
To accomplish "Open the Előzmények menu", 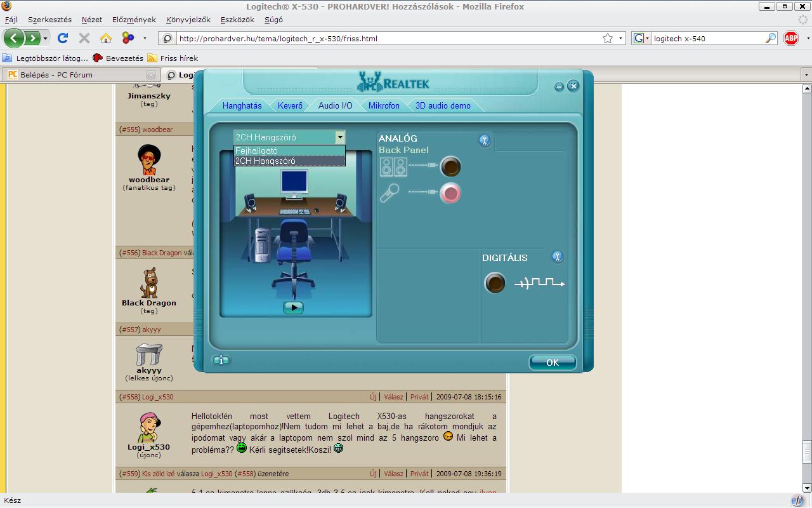I will (x=134, y=20).
